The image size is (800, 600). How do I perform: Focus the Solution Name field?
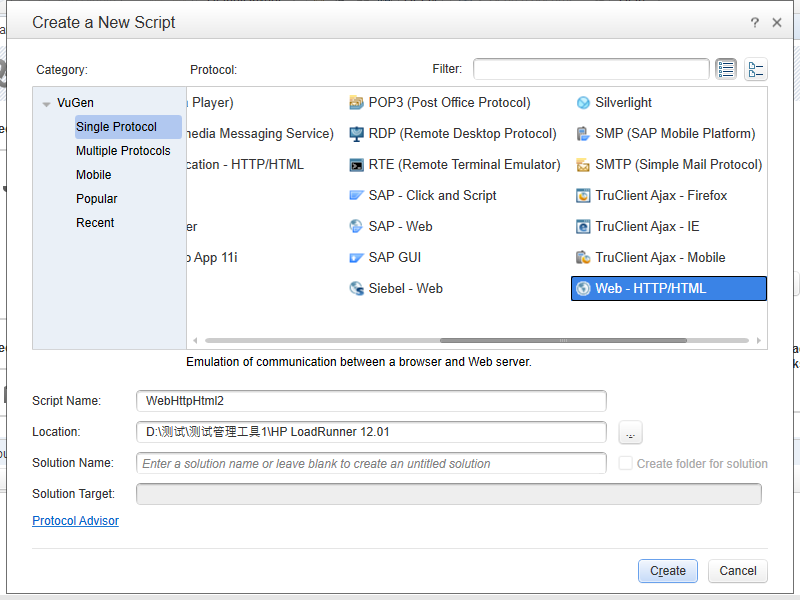point(371,463)
